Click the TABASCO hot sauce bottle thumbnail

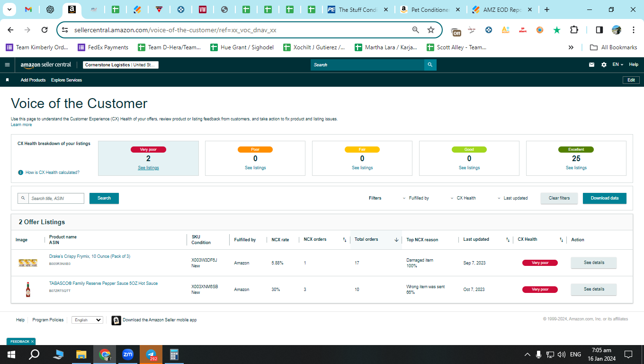[x=28, y=289]
